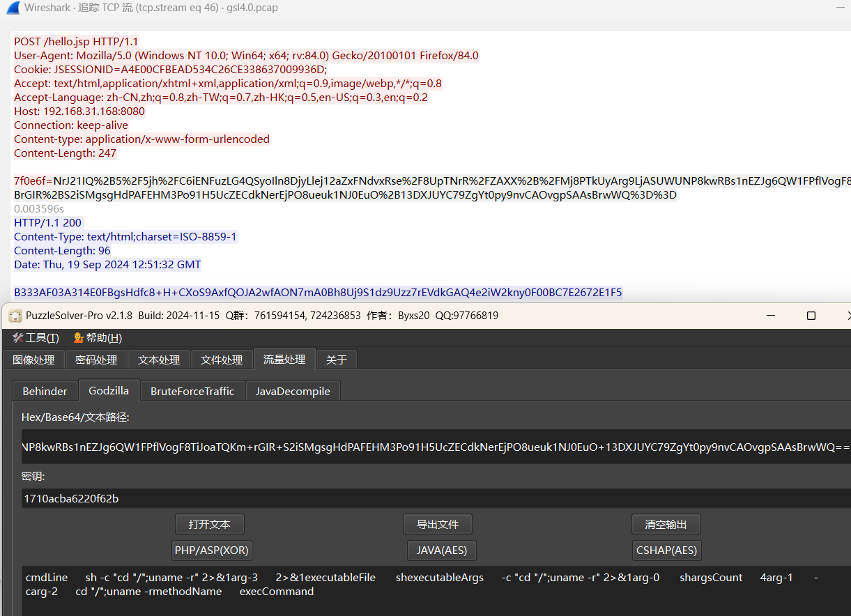Click the Content-Length: 247 line
Screen dimensions: 851x616
point(66,153)
